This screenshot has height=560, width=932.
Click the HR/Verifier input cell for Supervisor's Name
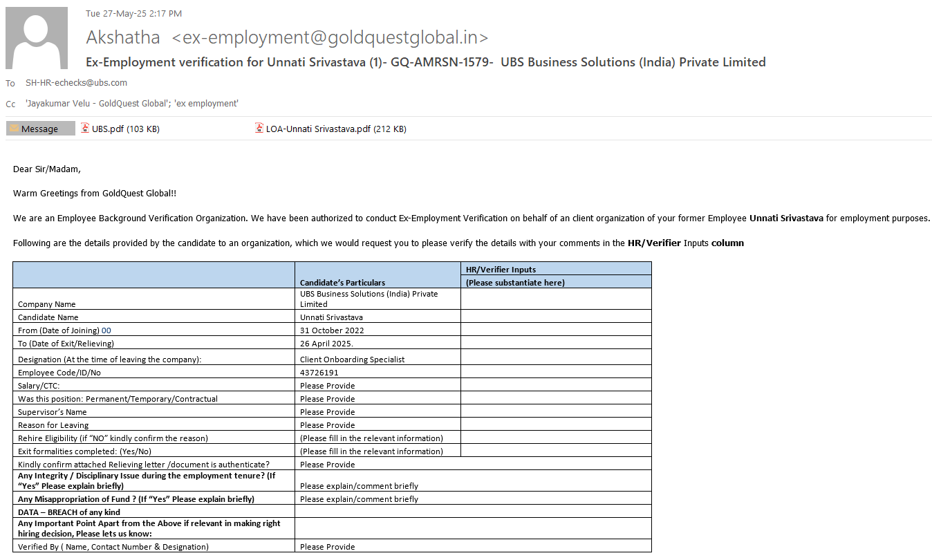(x=556, y=411)
